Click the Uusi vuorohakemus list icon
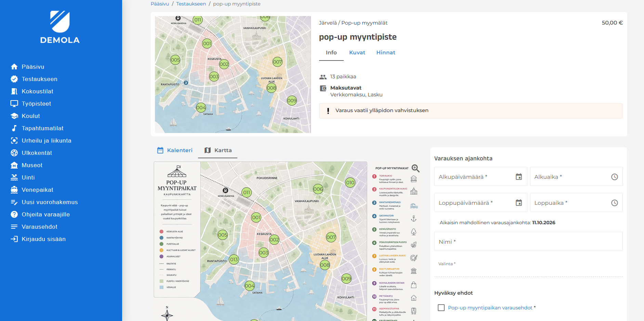Image resolution: width=644 pixels, height=321 pixels. [x=14, y=202]
